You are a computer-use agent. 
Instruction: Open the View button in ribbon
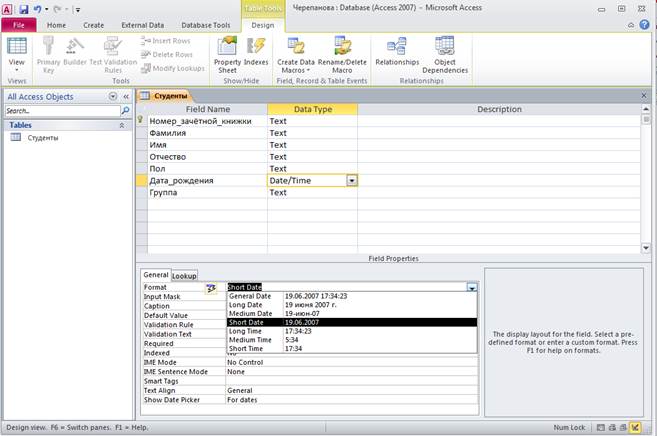(17, 54)
